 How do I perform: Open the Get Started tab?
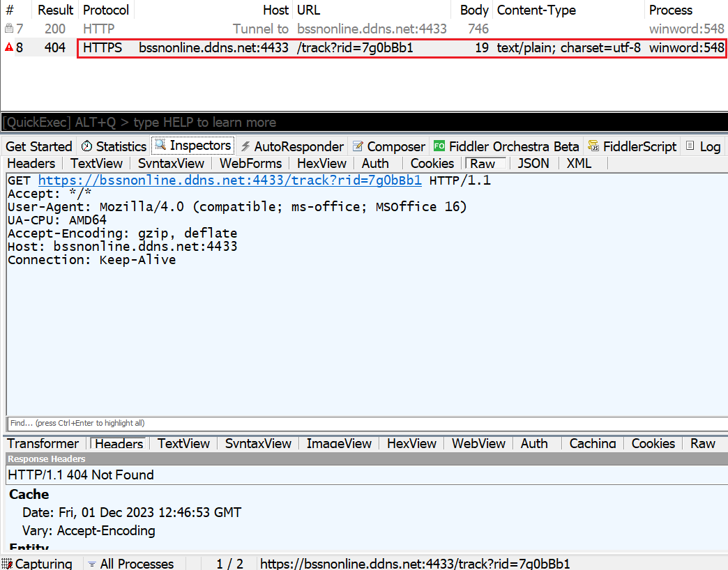[x=38, y=146]
